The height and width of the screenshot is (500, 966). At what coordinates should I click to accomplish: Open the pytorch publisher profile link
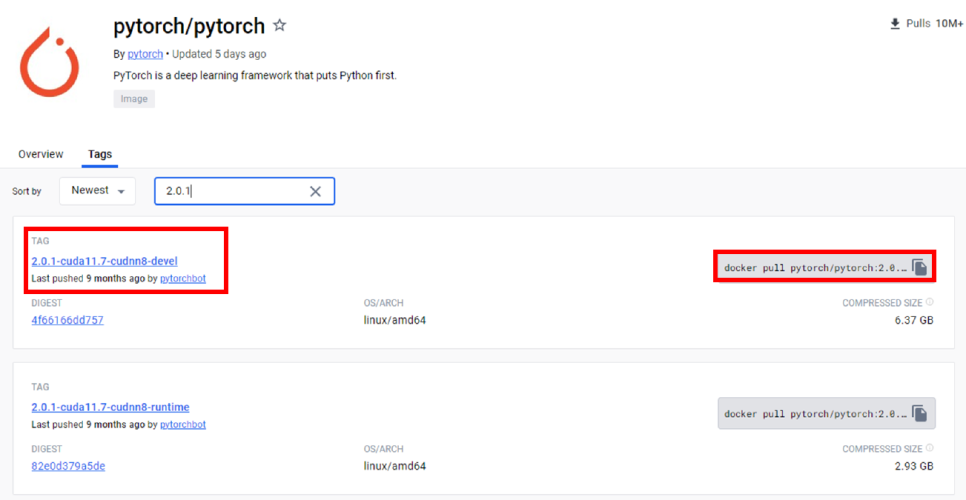[145, 54]
